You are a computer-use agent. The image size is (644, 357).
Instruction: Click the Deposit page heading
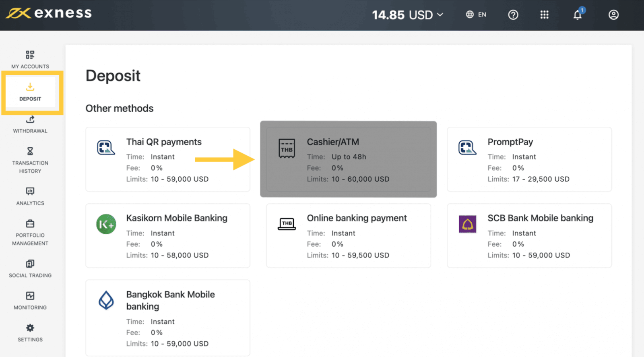tap(113, 76)
